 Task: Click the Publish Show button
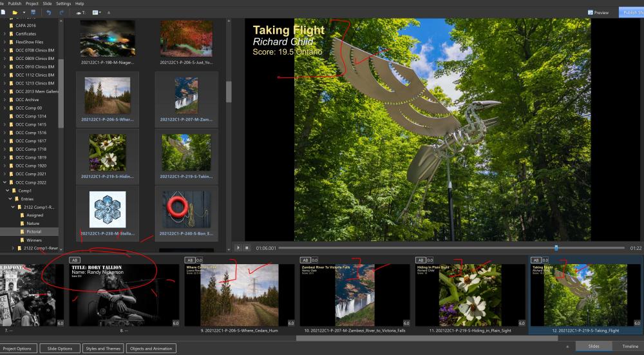[632, 12]
